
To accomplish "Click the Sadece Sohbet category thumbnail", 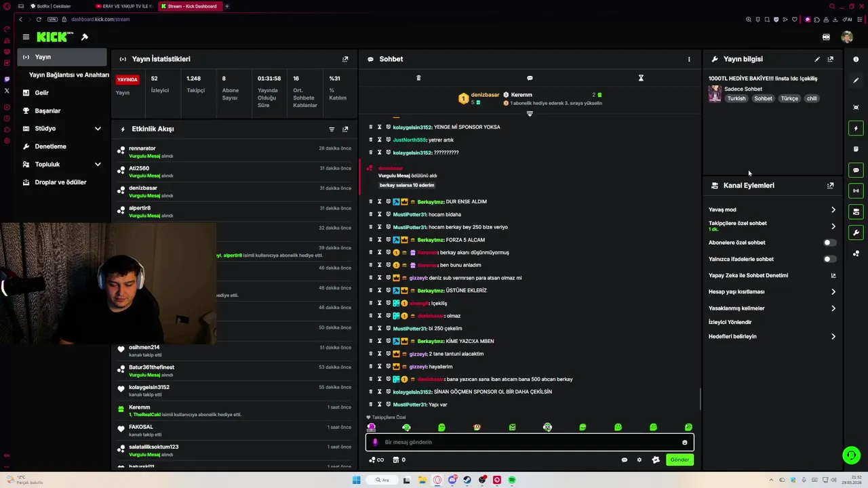I will 715,94.
